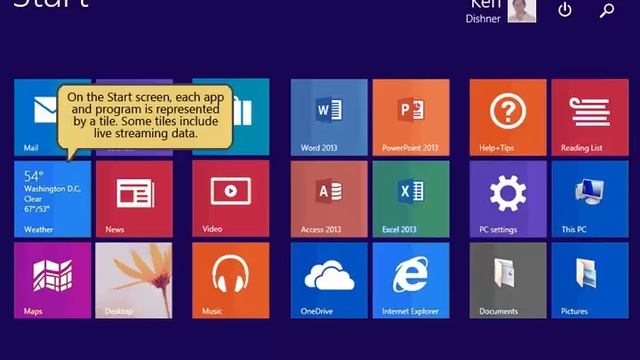Open the OneDrive tile

(x=329, y=280)
